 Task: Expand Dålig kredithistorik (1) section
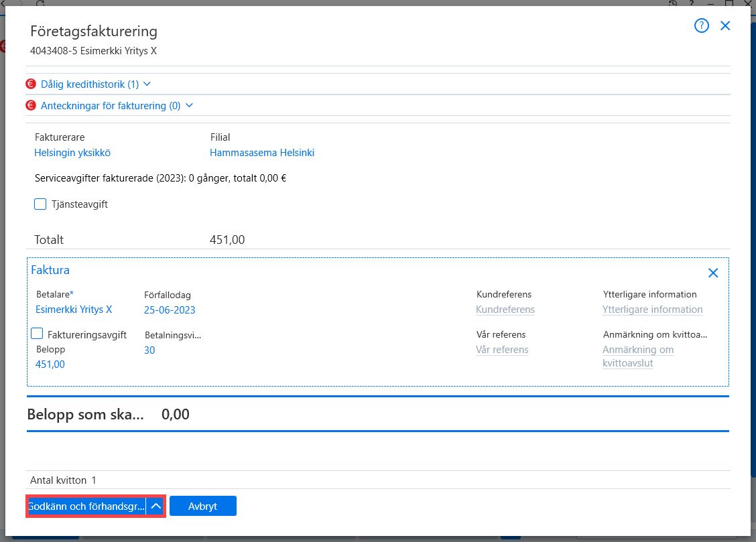pos(95,84)
